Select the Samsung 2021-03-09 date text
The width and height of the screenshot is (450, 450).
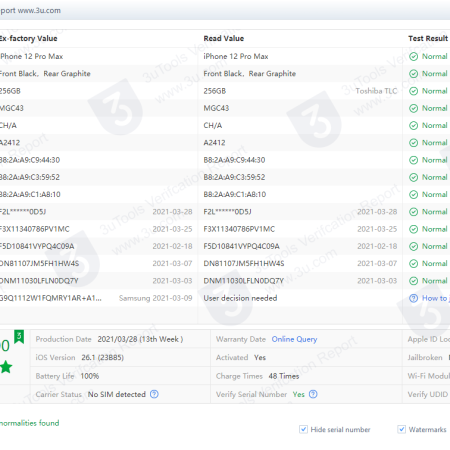pos(156,298)
